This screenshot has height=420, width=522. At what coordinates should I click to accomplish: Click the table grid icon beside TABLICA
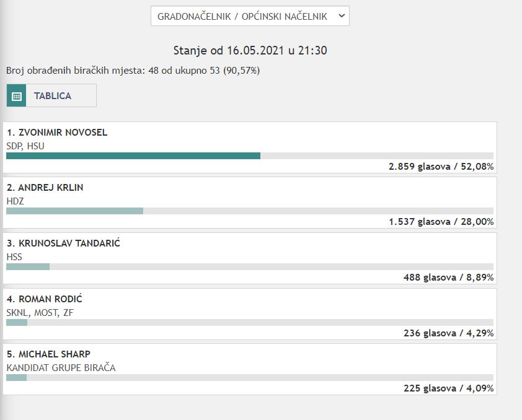(x=17, y=96)
